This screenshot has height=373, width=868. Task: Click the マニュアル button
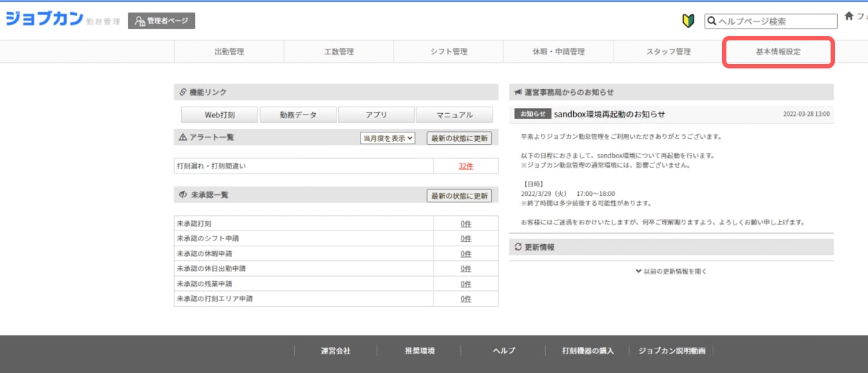(x=454, y=114)
